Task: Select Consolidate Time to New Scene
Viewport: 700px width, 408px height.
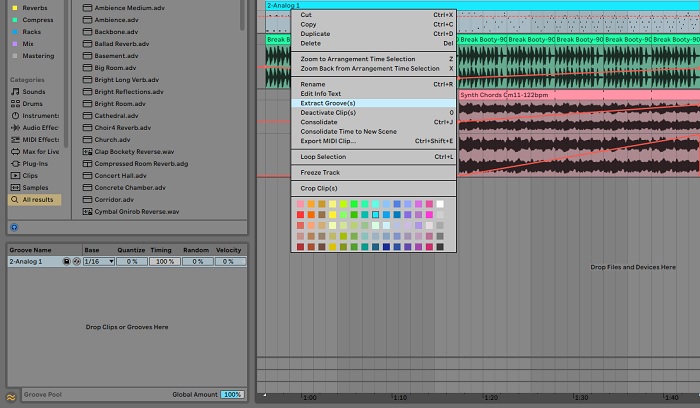Action: click(x=373, y=132)
